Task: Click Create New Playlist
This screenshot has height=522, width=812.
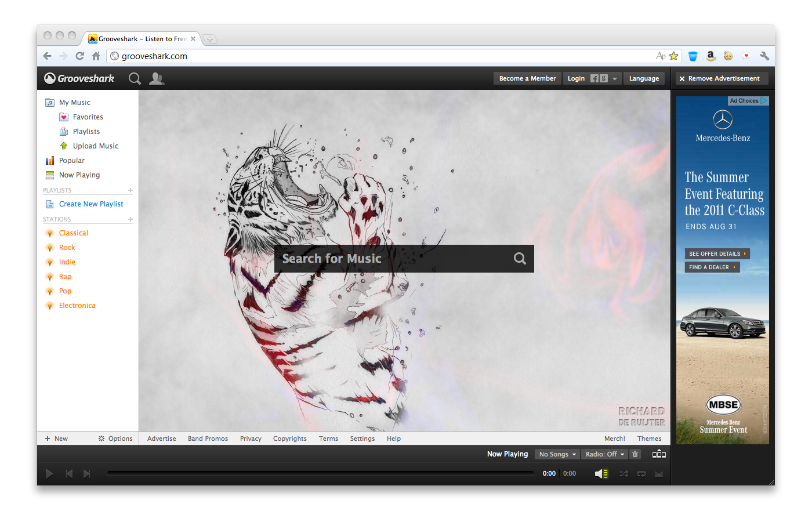Action: [91, 204]
